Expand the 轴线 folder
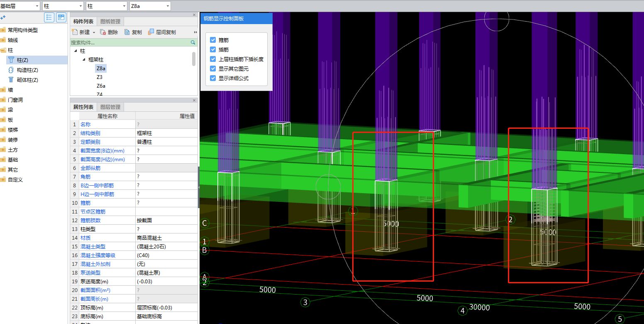This screenshot has height=324, width=644. pyautogui.click(x=3, y=40)
